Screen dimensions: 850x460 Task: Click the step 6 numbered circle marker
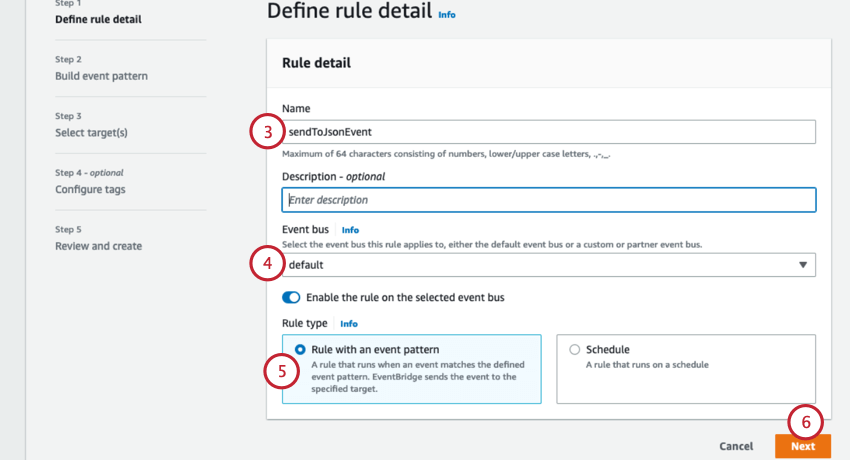(806, 421)
